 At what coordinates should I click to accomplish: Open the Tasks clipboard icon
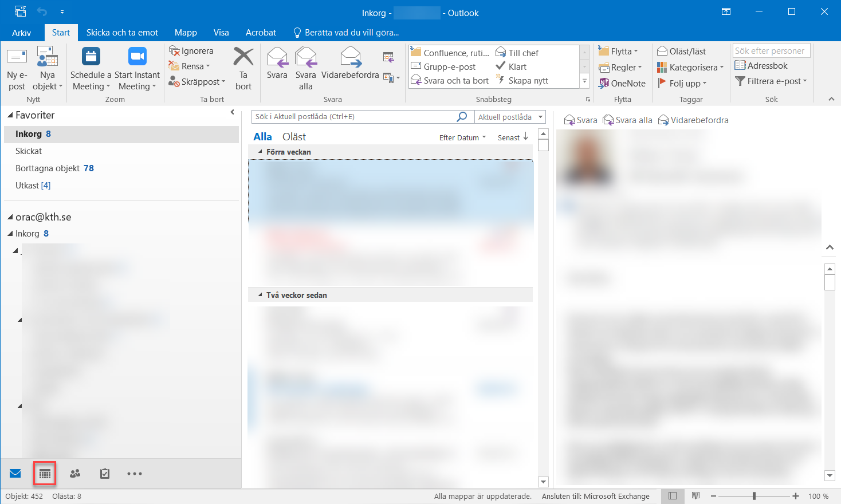click(105, 474)
